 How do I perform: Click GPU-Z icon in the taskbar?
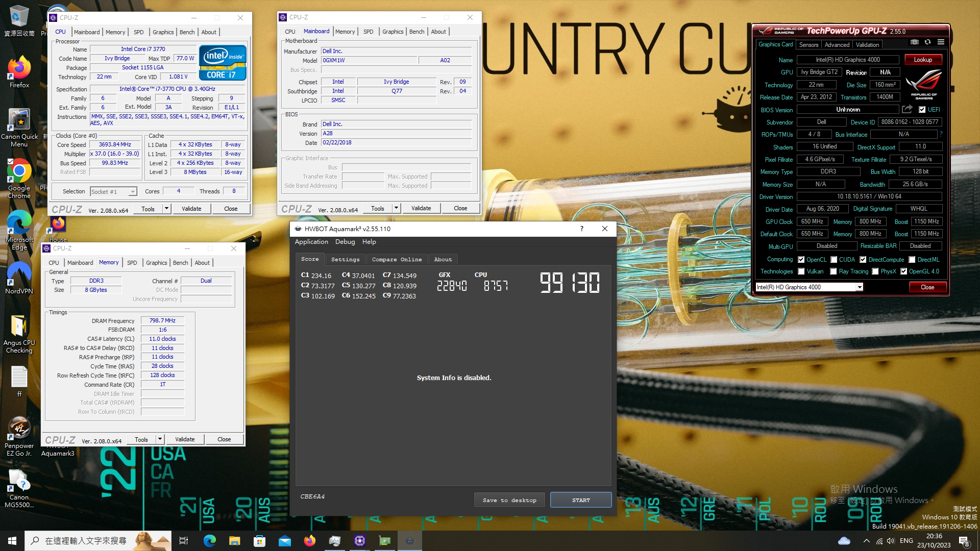[385, 541]
